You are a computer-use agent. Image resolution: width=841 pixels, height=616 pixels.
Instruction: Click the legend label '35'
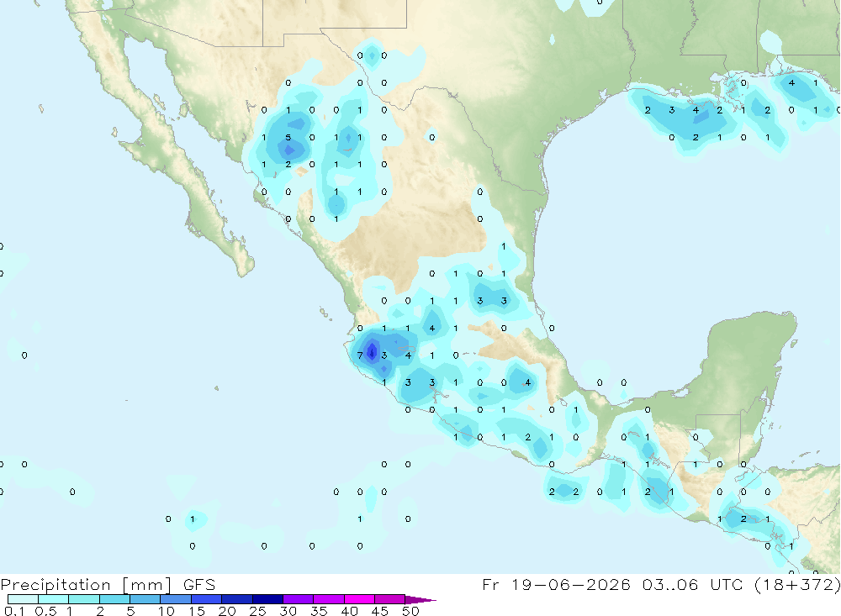[319, 611]
